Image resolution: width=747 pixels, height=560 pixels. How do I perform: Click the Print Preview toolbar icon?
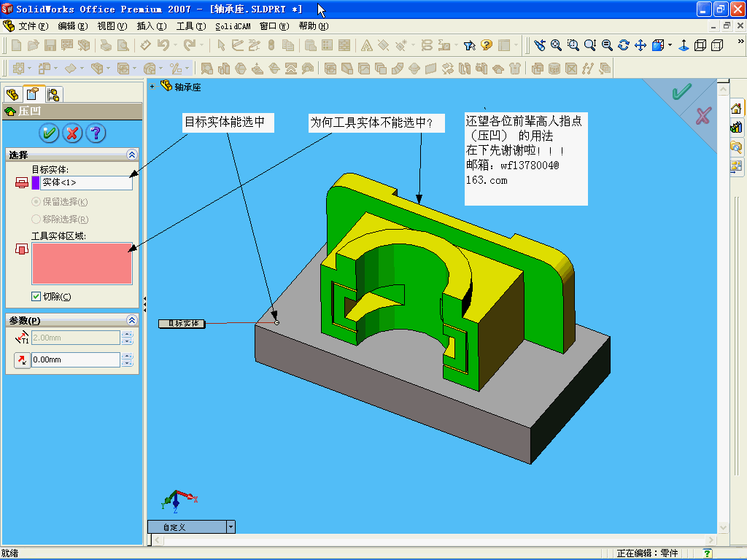point(123,45)
